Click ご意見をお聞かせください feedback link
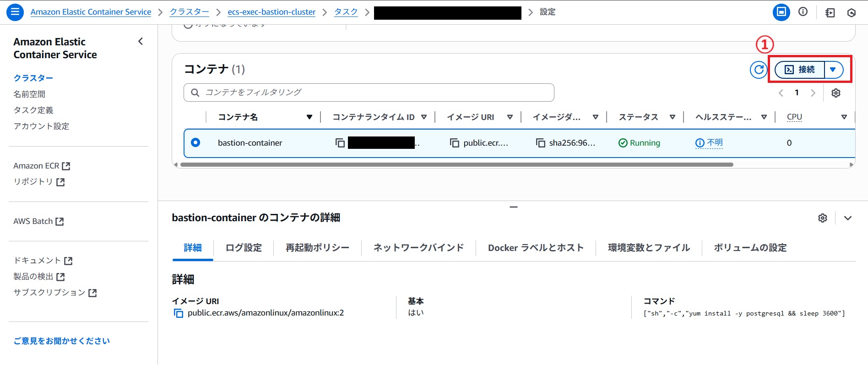 point(62,341)
